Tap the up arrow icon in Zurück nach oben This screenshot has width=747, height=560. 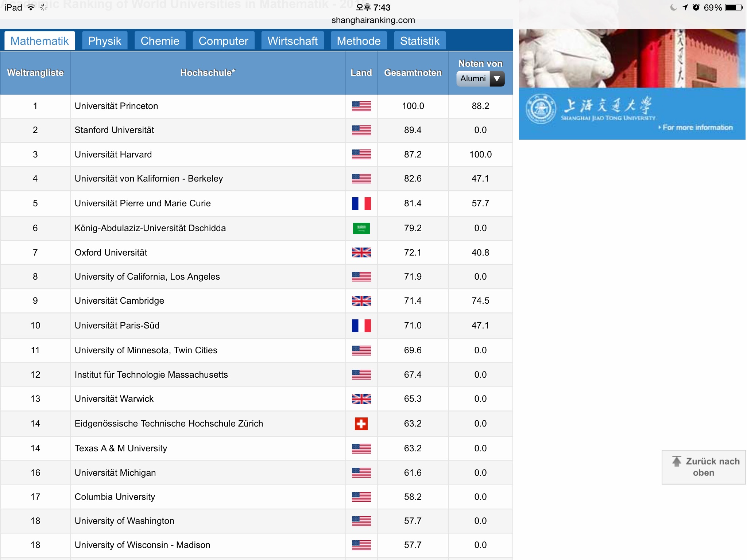coord(677,462)
